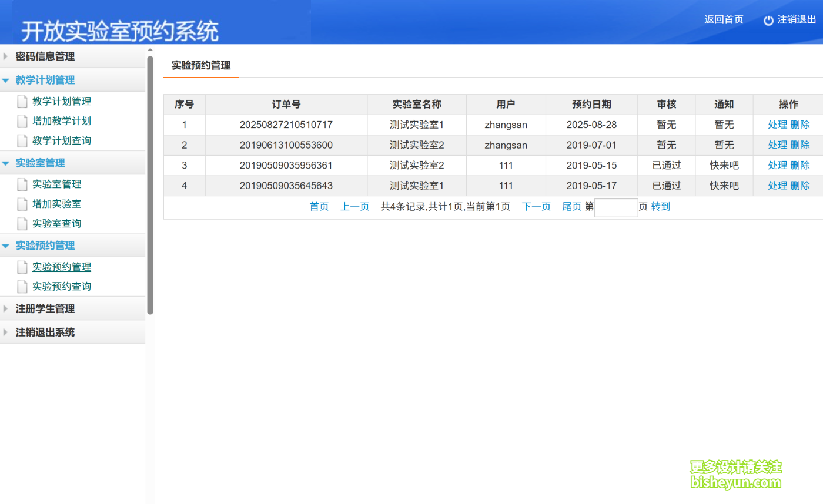Go to 首页 in pagination
Viewport: 823px width, 504px height.
tap(319, 207)
